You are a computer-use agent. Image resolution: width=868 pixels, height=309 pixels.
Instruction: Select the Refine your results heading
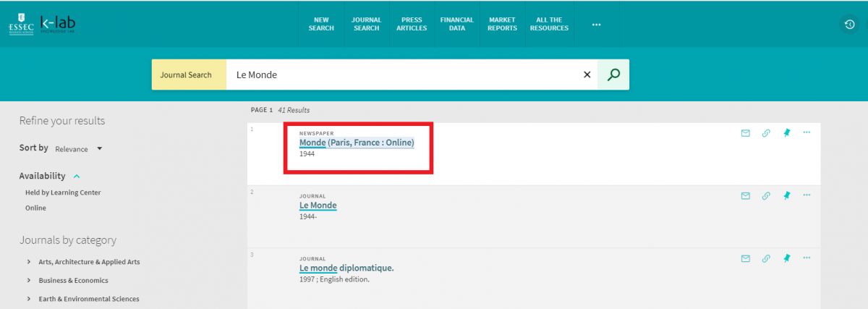coord(62,121)
